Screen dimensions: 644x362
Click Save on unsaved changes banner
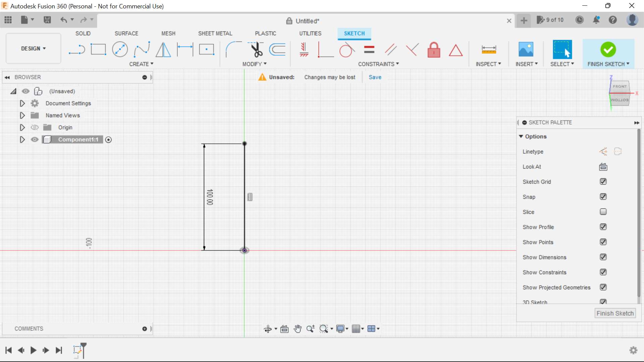(x=375, y=76)
